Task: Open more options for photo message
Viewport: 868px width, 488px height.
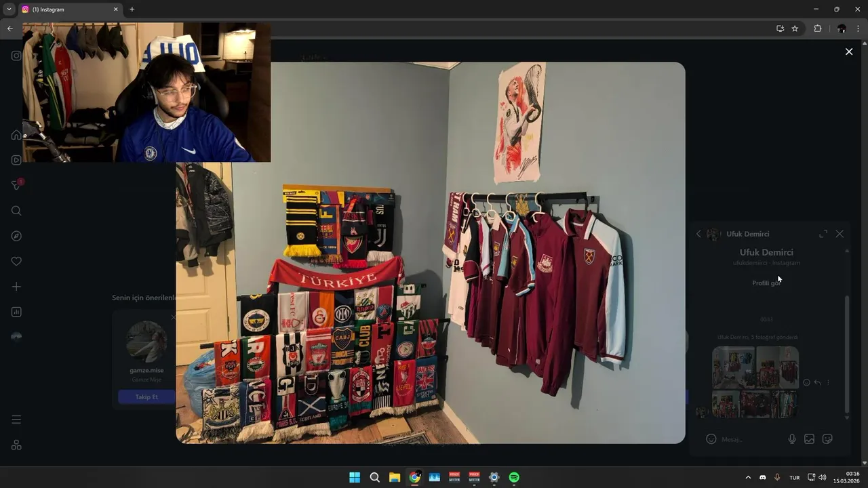Action: [x=828, y=382]
